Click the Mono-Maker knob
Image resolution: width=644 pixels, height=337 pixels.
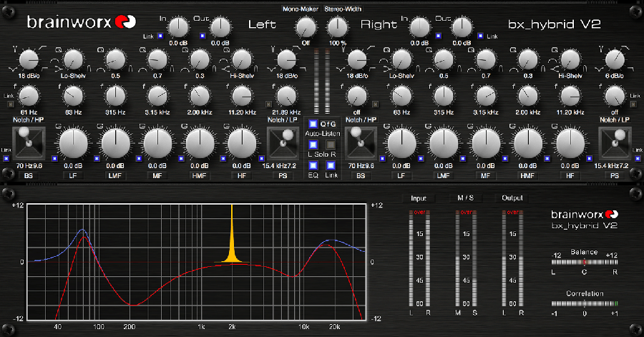tap(306, 27)
